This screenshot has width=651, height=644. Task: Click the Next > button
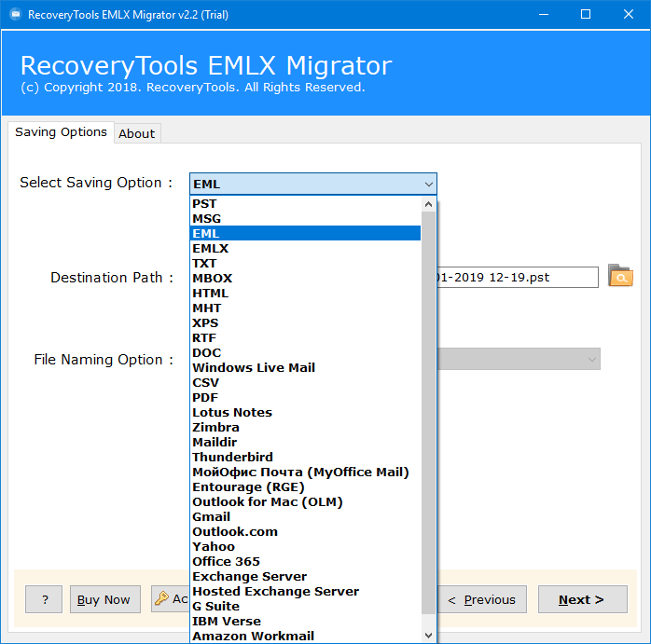pyautogui.click(x=583, y=599)
